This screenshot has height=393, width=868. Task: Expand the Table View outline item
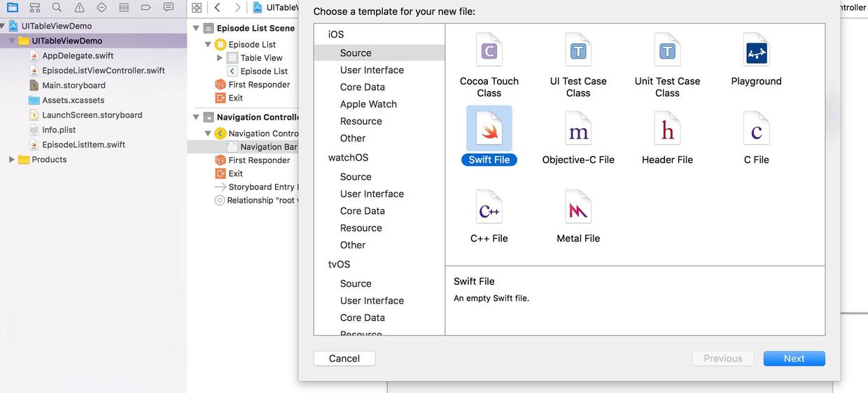click(x=220, y=57)
